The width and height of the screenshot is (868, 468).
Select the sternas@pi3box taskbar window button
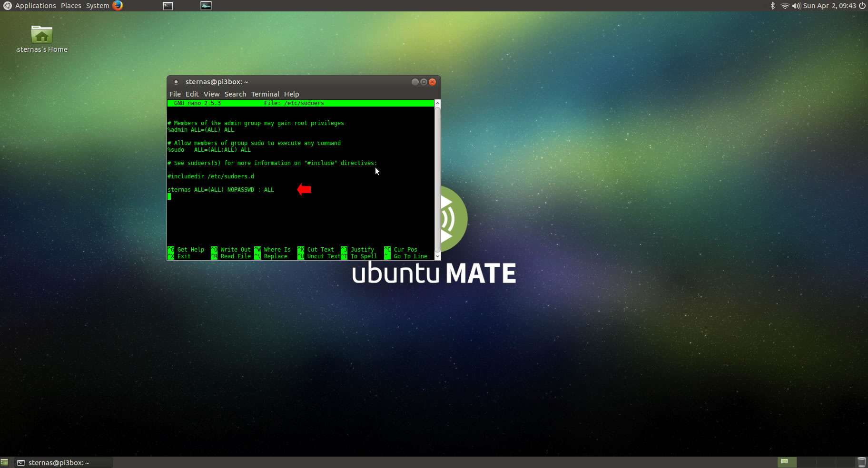[x=63, y=462]
